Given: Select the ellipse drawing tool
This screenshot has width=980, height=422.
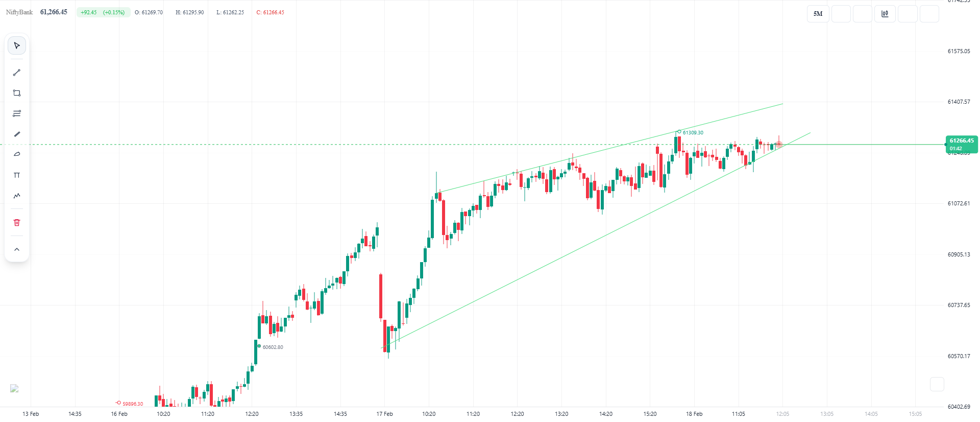Looking at the screenshot, I should [x=17, y=154].
